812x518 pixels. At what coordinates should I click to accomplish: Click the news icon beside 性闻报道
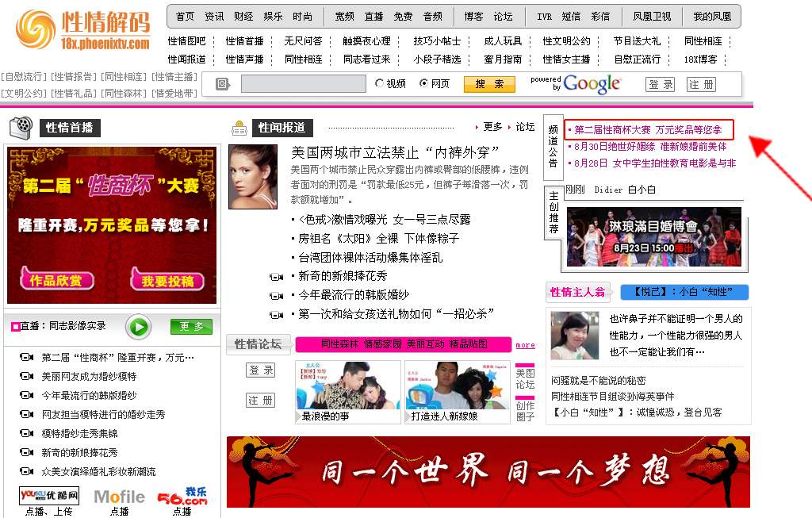pyautogui.click(x=239, y=128)
